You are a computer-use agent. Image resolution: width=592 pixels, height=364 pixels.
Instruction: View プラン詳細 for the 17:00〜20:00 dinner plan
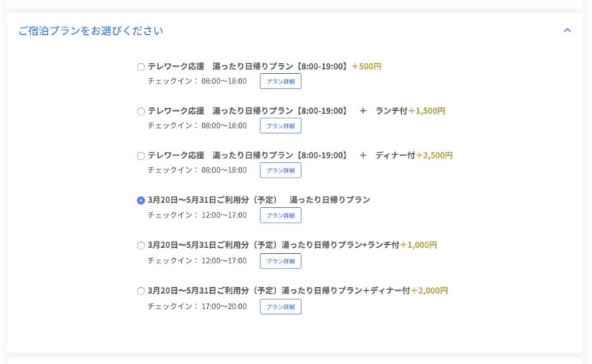280,306
